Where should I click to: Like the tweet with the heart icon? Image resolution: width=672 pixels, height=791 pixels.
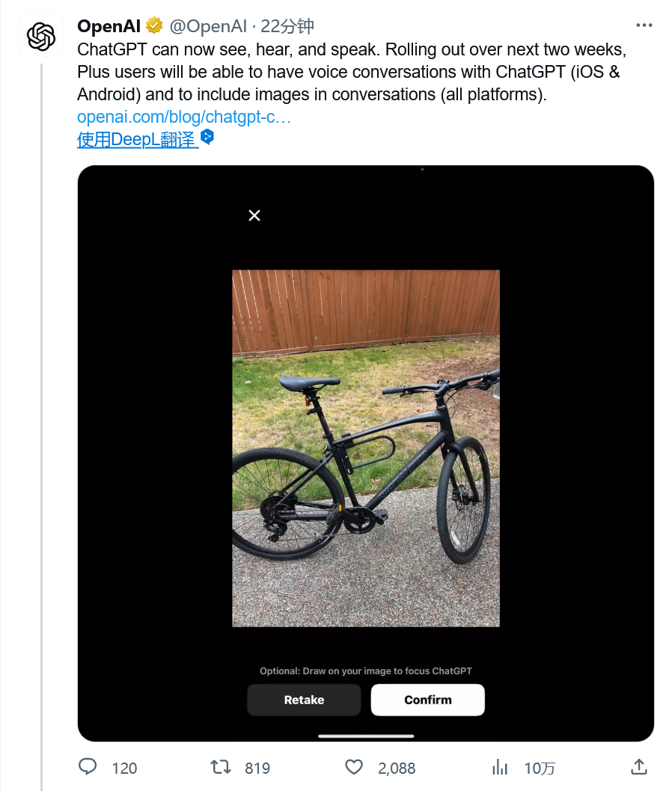pyautogui.click(x=354, y=767)
